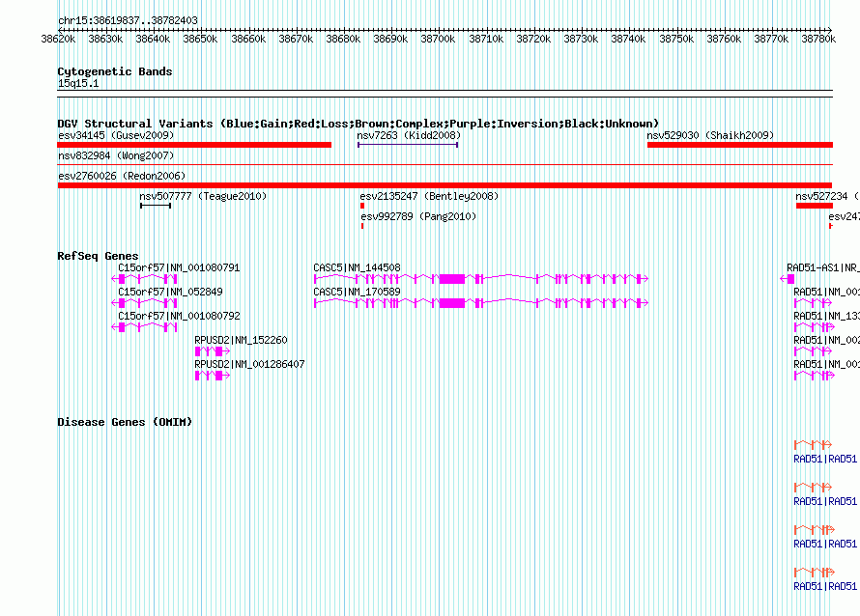Click the RefSeq Genes track title
Image resolution: width=860 pixels, height=616 pixels.
tap(99, 256)
